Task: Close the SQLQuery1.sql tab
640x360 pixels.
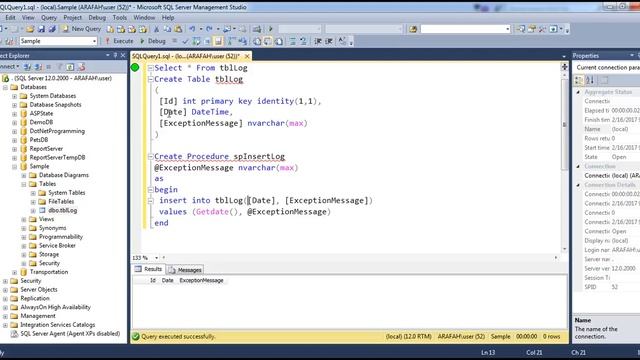Action: pos(247,56)
